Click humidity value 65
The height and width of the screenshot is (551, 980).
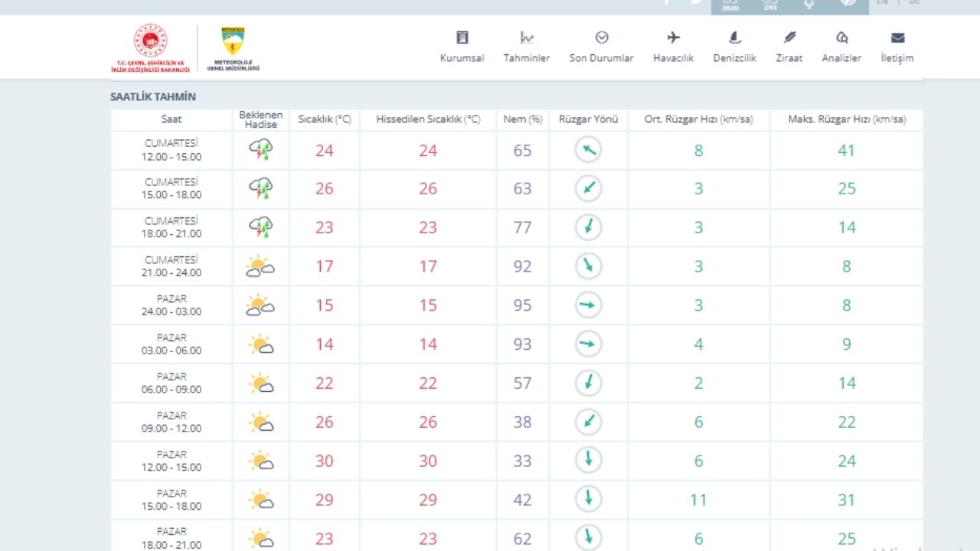[523, 151]
